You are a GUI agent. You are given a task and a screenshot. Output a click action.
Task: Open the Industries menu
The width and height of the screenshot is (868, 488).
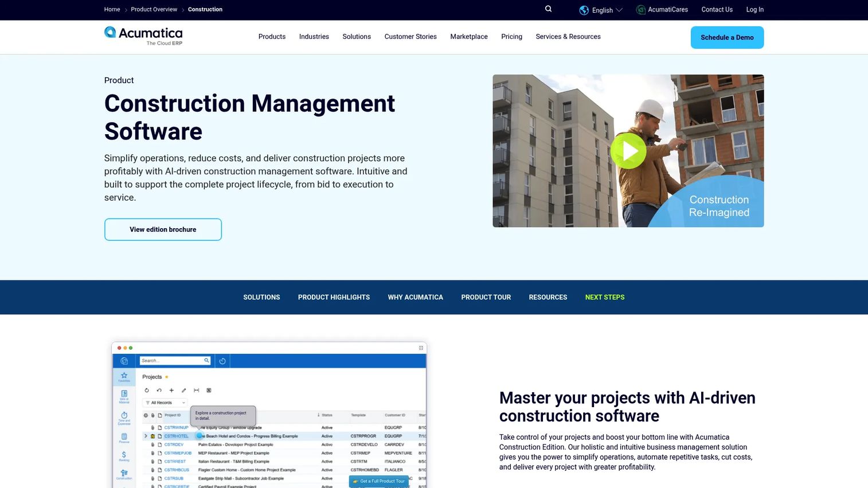(x=314, y=37)
